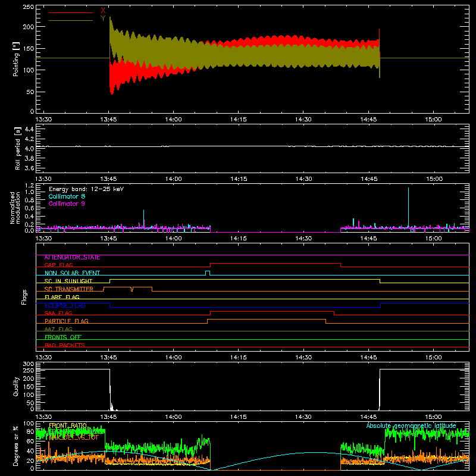Click the 4.4 tick on Roll period axis

29,129
